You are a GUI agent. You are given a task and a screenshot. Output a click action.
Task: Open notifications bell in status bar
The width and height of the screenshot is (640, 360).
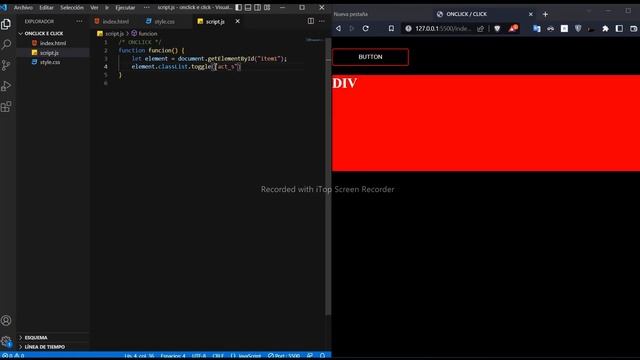coord(322,356)
